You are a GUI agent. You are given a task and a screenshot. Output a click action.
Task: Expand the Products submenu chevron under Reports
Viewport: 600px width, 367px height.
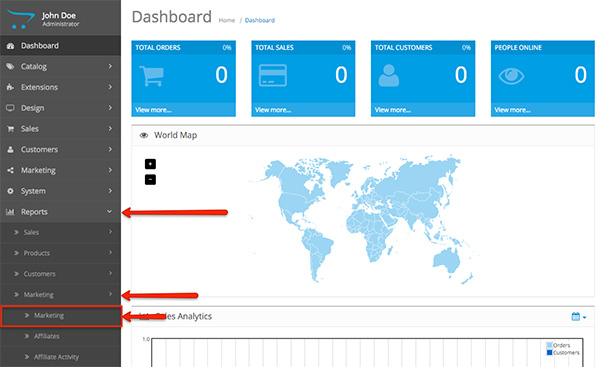click(110, 253)
